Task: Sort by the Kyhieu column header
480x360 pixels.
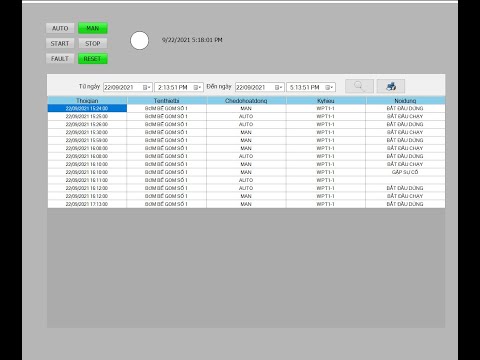Action: [326, 100]
